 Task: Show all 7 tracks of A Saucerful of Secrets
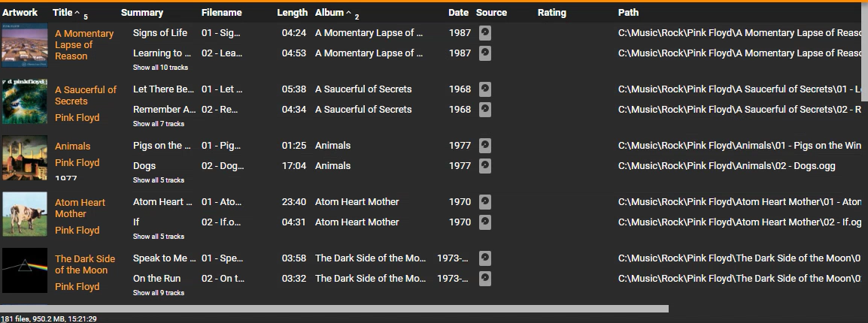[159, 124]
